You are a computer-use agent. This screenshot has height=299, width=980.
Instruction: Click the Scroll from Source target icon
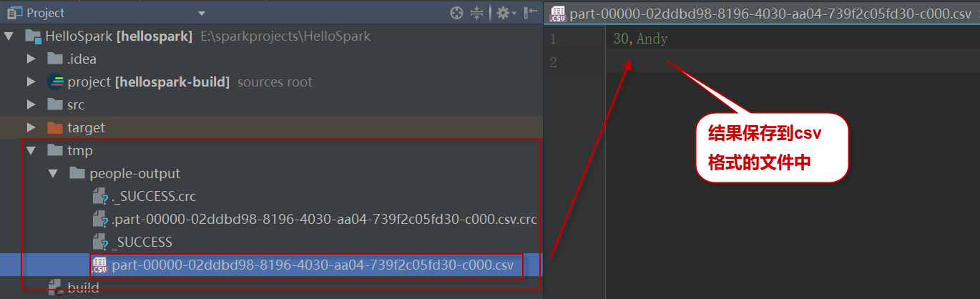456,13
